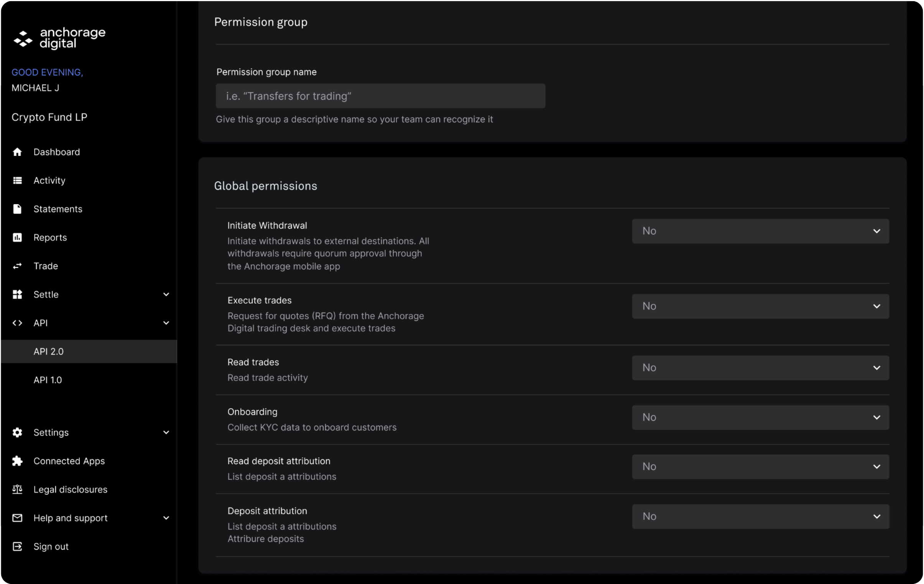Open the Initiate Withdrawal permission dropdown

[x=760, y=231]
